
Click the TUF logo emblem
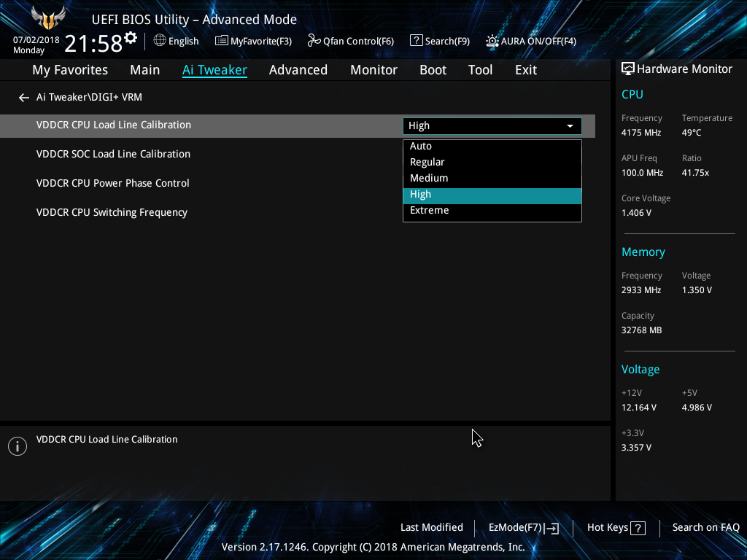coord(48,18)
